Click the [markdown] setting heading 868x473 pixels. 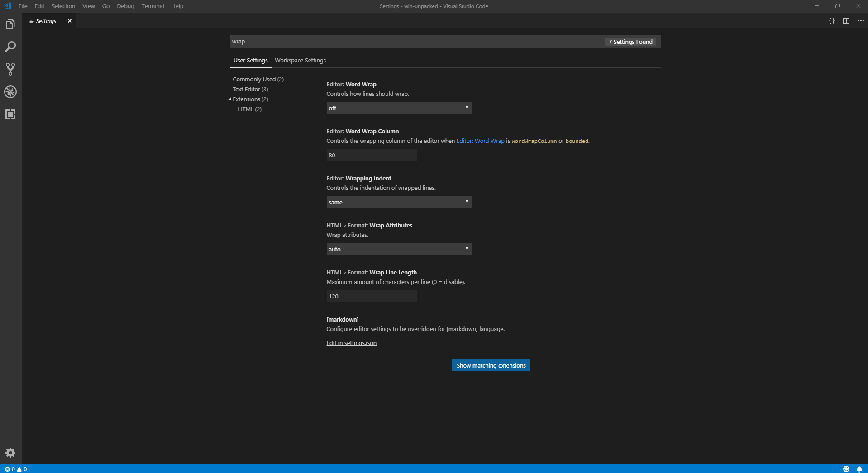click(x=343, y=319)
